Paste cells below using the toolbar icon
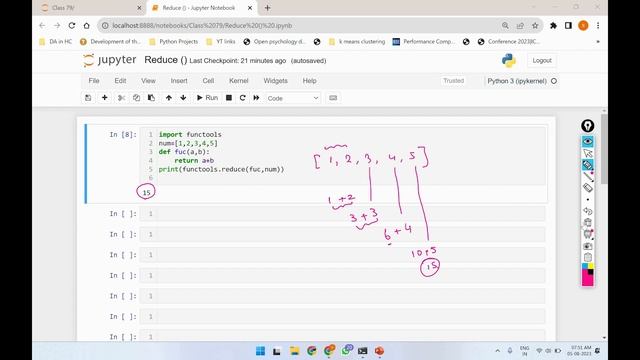 (x=151, y=98)
